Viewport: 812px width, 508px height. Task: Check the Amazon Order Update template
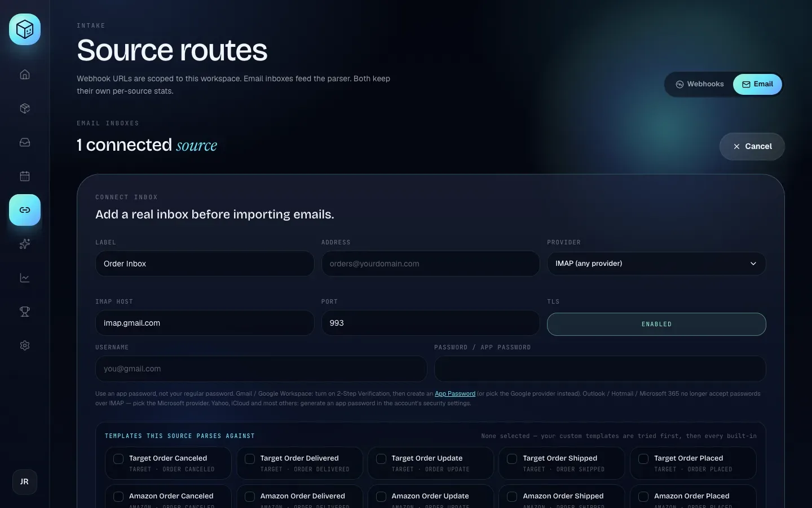pos(381,497)
